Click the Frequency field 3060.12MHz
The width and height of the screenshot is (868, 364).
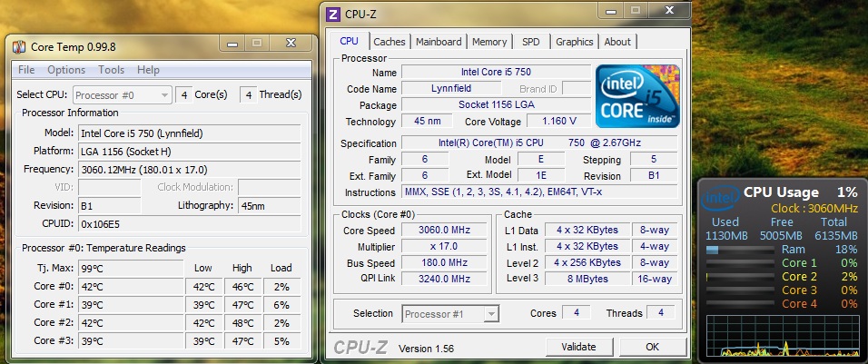point(190,169)
